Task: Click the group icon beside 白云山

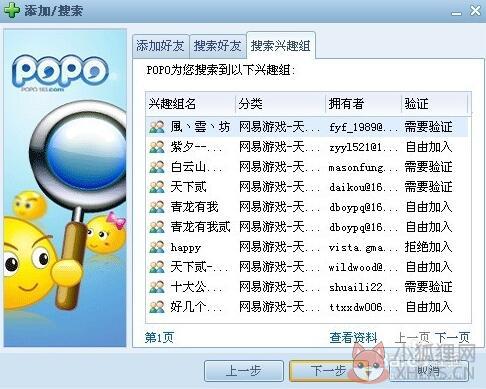Action: [x=157, y=167]
